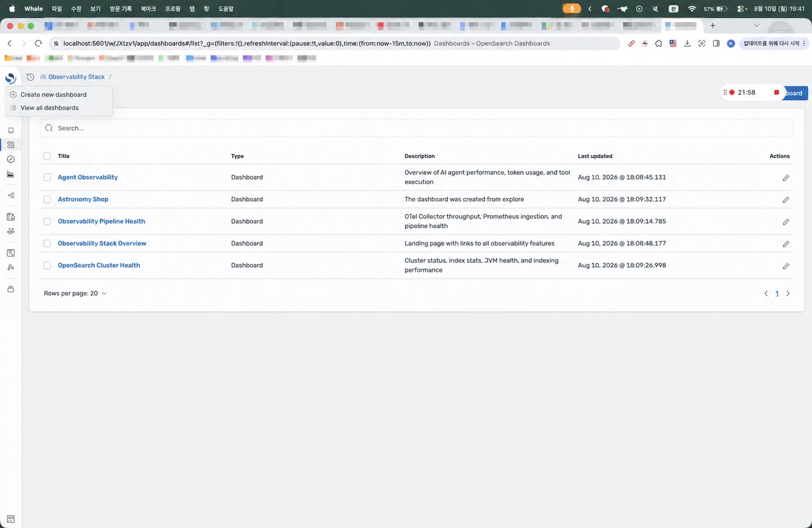The height and width of the screenshot is (528, 812).
Task: Click the stacked boxes sidebar icon
Action: tap(10, 289)
